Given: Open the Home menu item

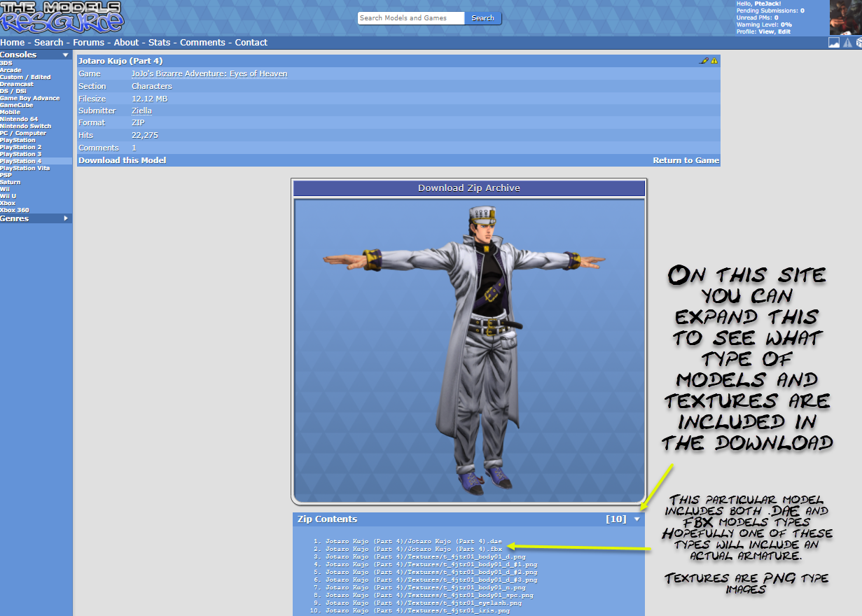Looking at the screenshot, I should [x=13, y=43].
